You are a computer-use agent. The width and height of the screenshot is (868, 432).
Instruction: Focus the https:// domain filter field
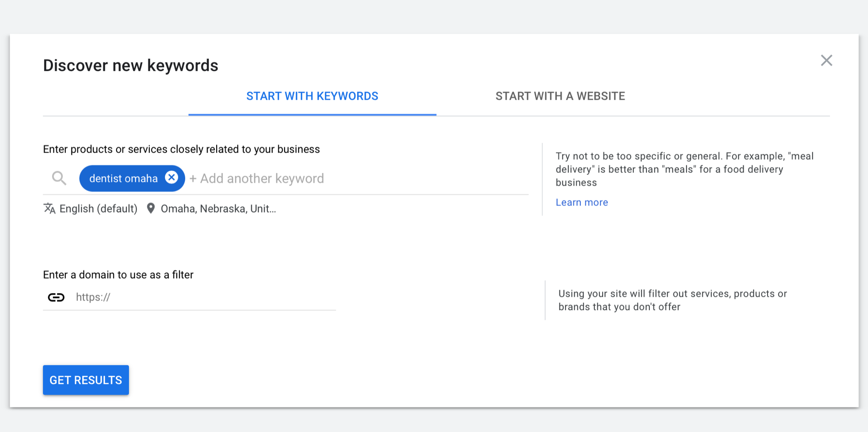click(x=203, y=297)
